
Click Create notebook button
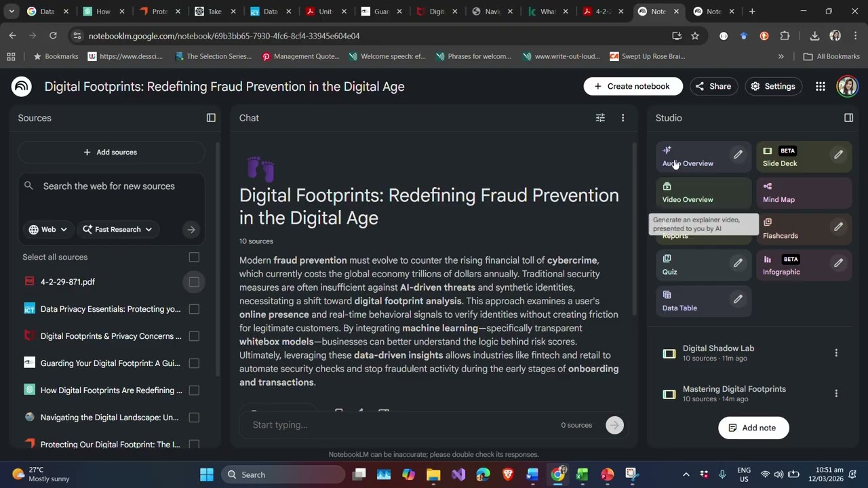(633, 86)
